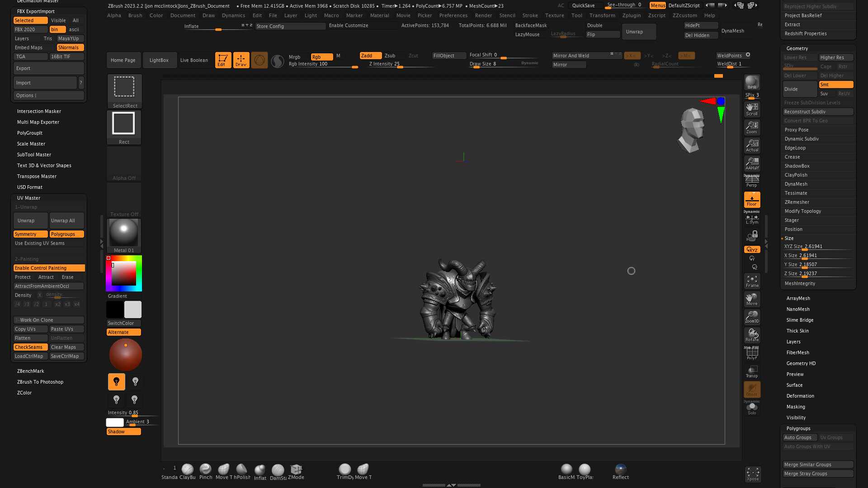Toggle the Floor grid icon
This screenshot has height=488, width=868.
pyautogui.click(x=752, y=199)
